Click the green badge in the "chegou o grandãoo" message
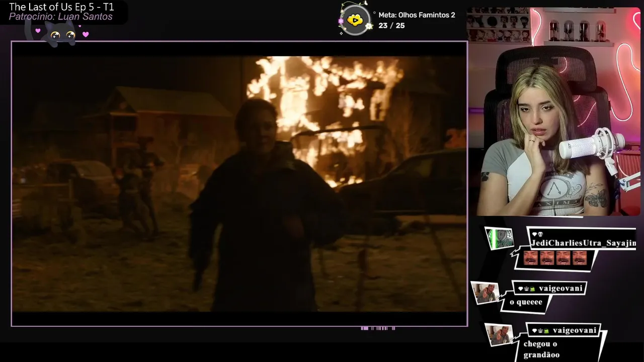Screen dimensions: 644x362 547,330
